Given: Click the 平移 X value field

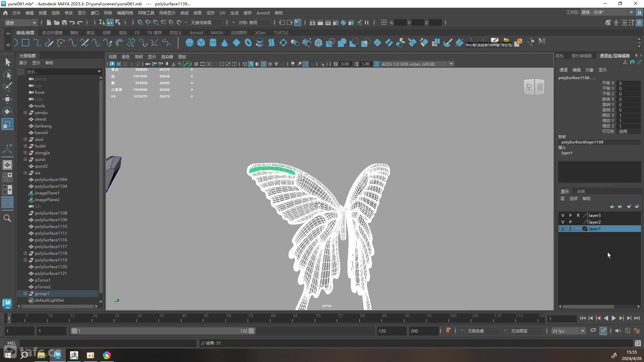Looking at the screenshot, I should coord(629,83).
